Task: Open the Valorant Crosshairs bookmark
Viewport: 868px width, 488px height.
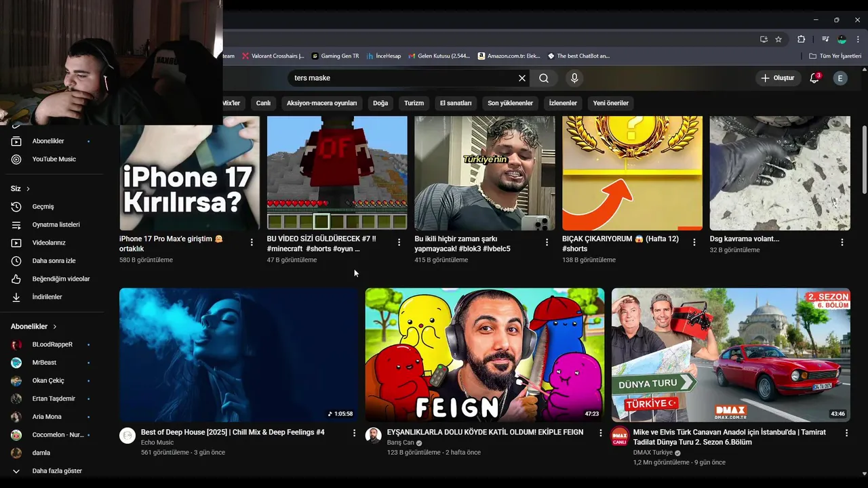Action: [x=273, y=56]
